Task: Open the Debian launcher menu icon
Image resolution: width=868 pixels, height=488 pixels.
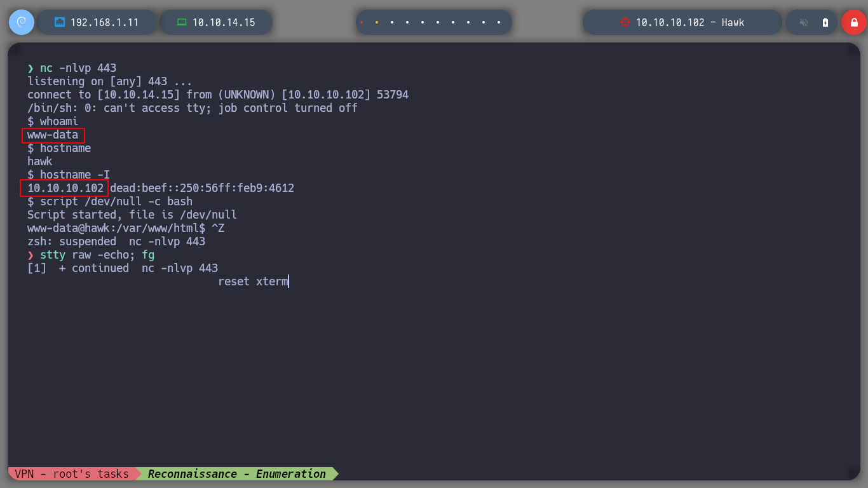Action: click(21, 22)
